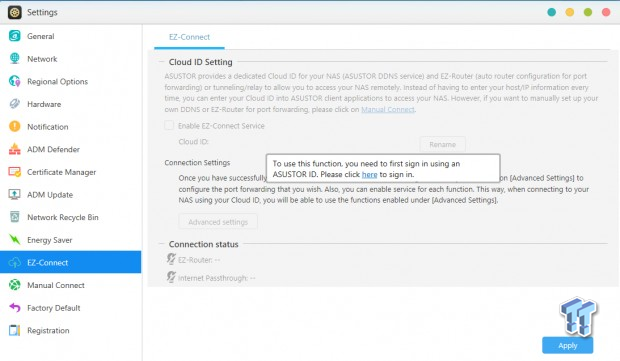Click the Rename button

(442, 144)
